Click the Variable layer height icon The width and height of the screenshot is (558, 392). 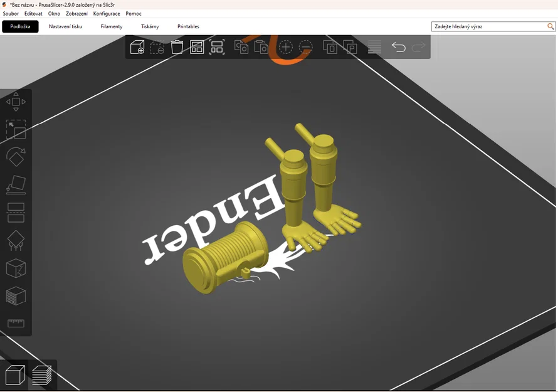coord(374,47)
